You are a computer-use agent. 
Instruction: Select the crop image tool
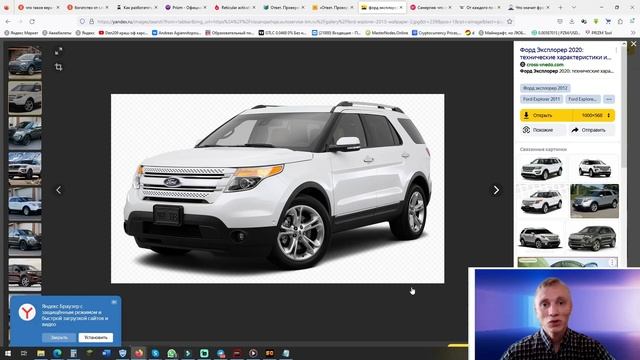point(58,67)
